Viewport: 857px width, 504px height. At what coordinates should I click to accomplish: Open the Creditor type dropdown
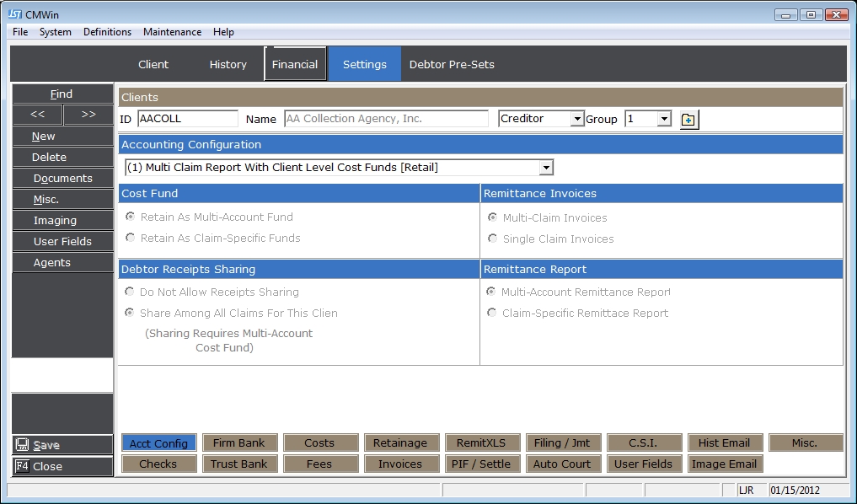tap(577, 120)
